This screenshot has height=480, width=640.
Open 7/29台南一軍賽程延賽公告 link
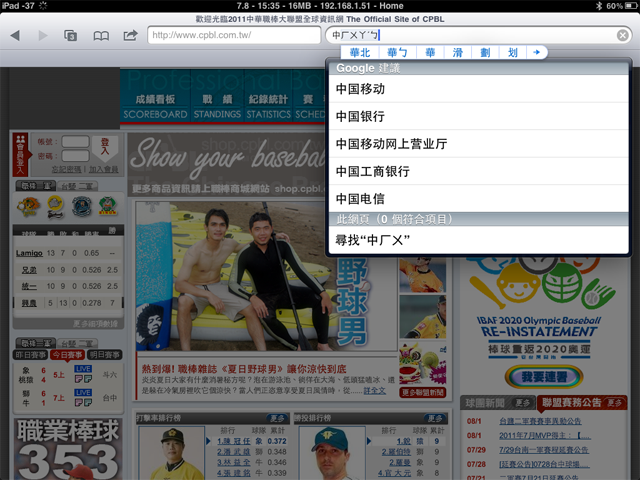coord(544,450)
